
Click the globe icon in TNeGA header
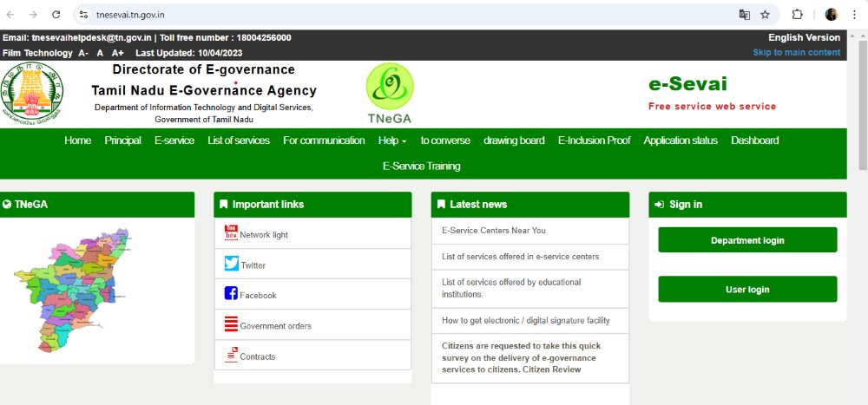point(7,205)
